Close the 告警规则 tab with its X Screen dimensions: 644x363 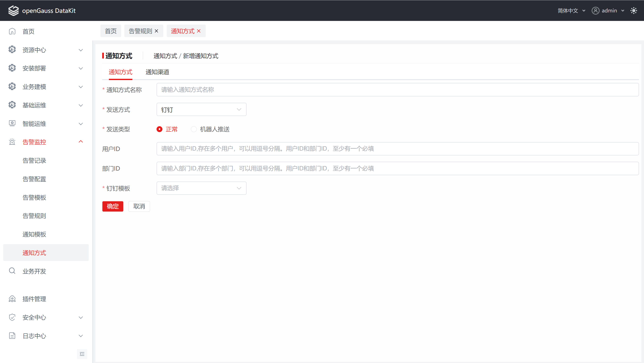pos(157,31)
